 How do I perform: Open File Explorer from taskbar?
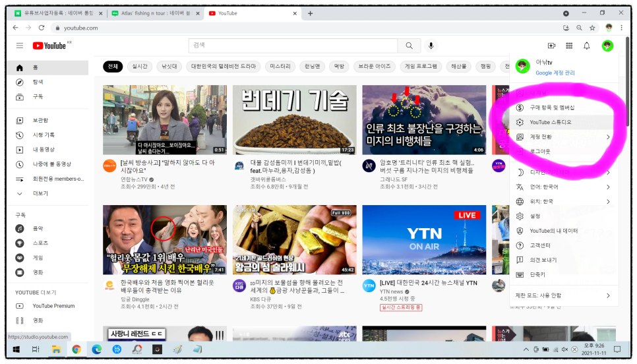pyautogui.click(x=56, y=349)
